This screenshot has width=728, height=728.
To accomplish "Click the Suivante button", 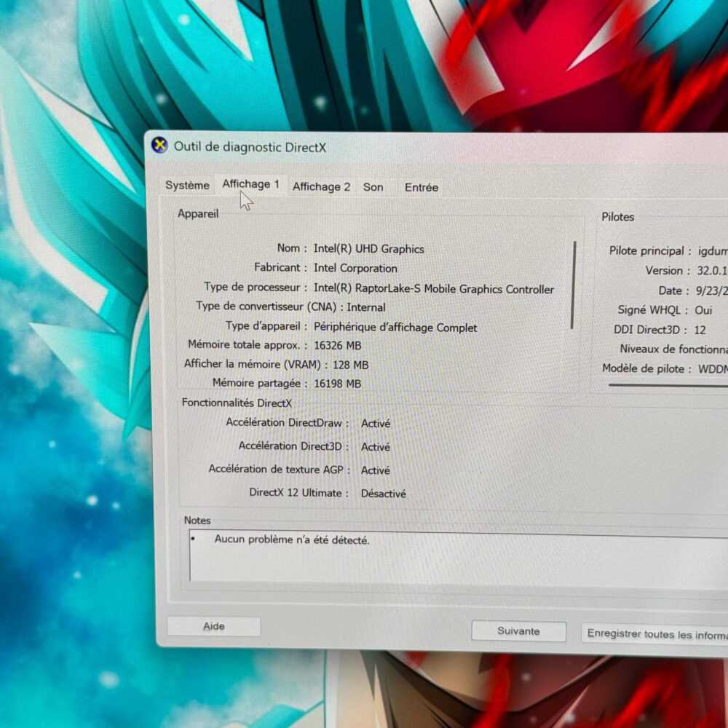I will (518, 631).
